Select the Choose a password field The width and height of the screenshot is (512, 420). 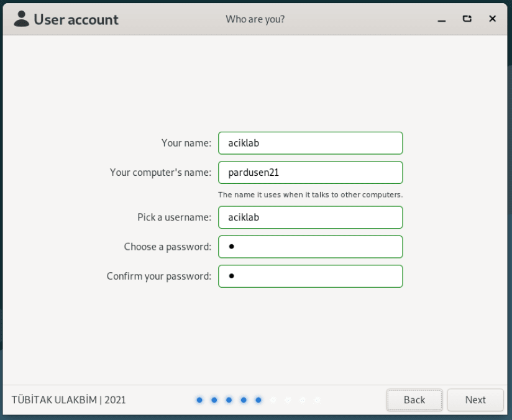(x=310, y=247)
